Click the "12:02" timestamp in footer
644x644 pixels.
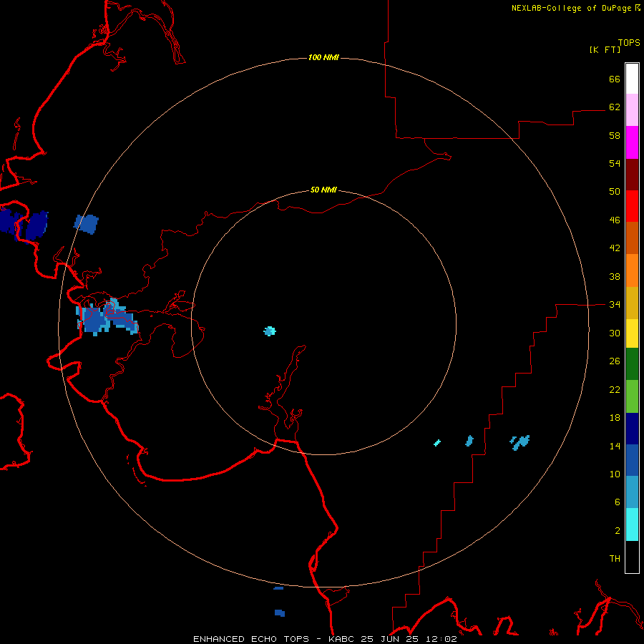[440, 639]
